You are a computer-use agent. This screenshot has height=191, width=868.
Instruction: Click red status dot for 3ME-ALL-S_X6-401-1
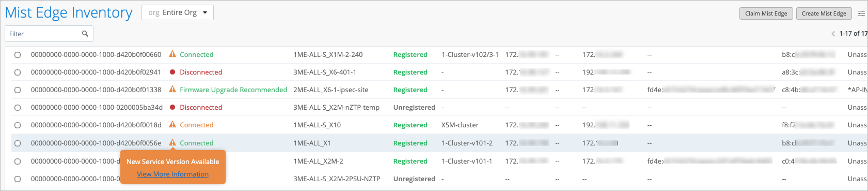172,72
